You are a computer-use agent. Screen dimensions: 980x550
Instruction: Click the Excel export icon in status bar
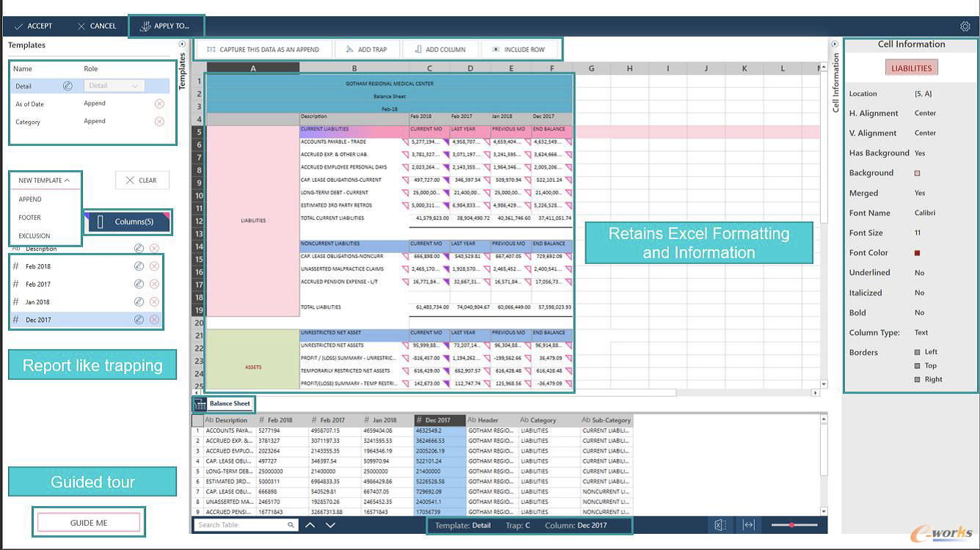[720, 524]
